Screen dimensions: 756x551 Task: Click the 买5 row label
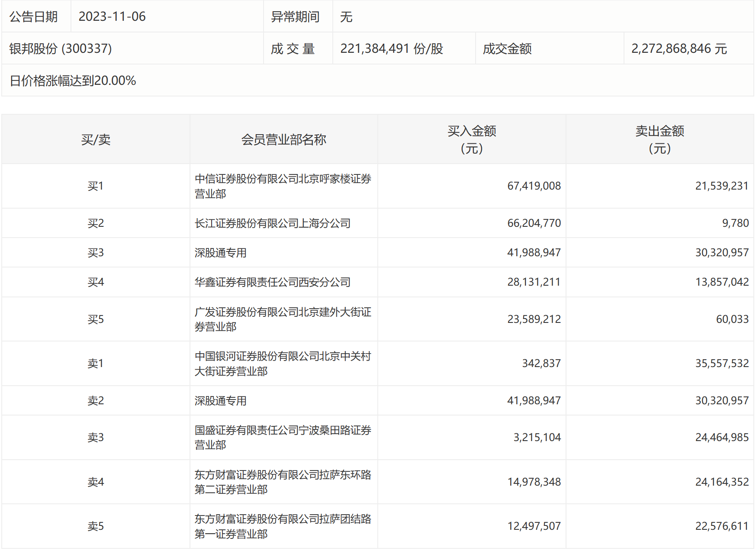tap(96, 319)
